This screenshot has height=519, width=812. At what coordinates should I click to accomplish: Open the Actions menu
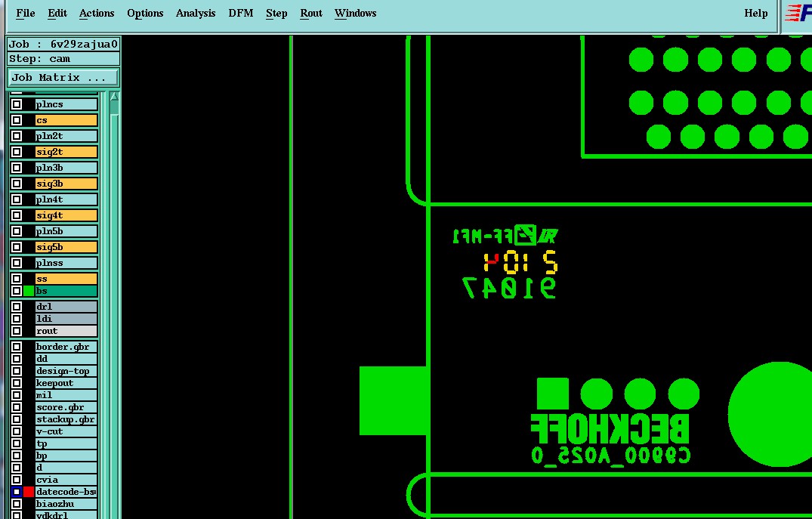tap(97, 14)
